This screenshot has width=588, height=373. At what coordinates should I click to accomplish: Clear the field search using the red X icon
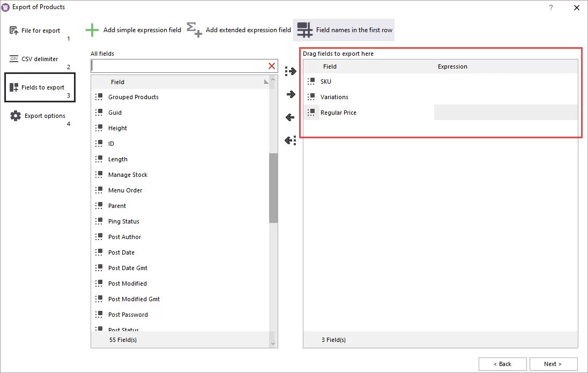(x=271, y=66)
